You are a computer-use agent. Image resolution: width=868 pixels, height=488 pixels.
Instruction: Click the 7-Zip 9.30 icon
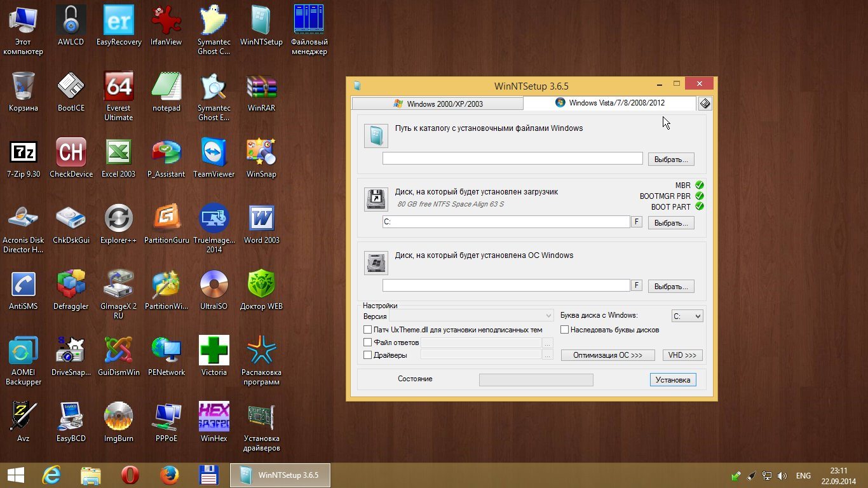24,158
